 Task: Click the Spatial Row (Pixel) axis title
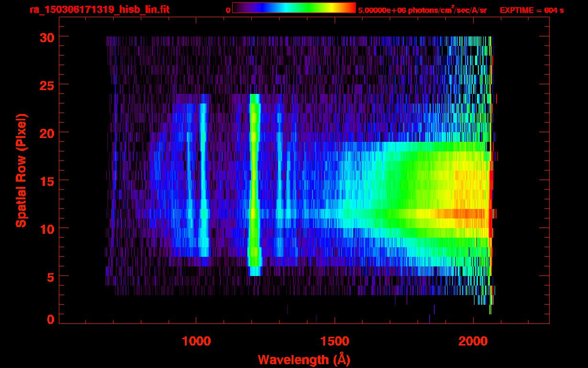pos(21,171)
